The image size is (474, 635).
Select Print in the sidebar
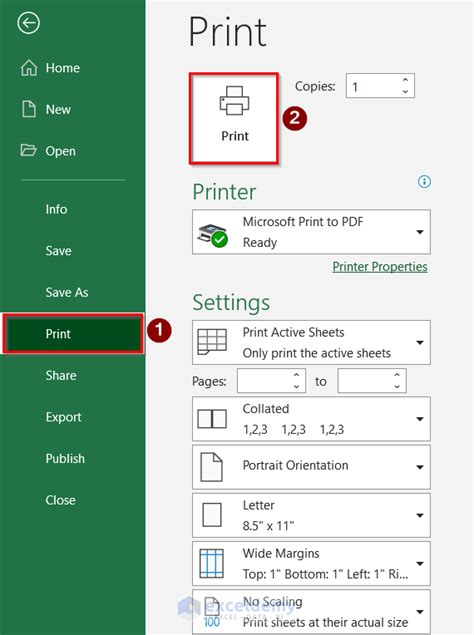coord(73,334)
